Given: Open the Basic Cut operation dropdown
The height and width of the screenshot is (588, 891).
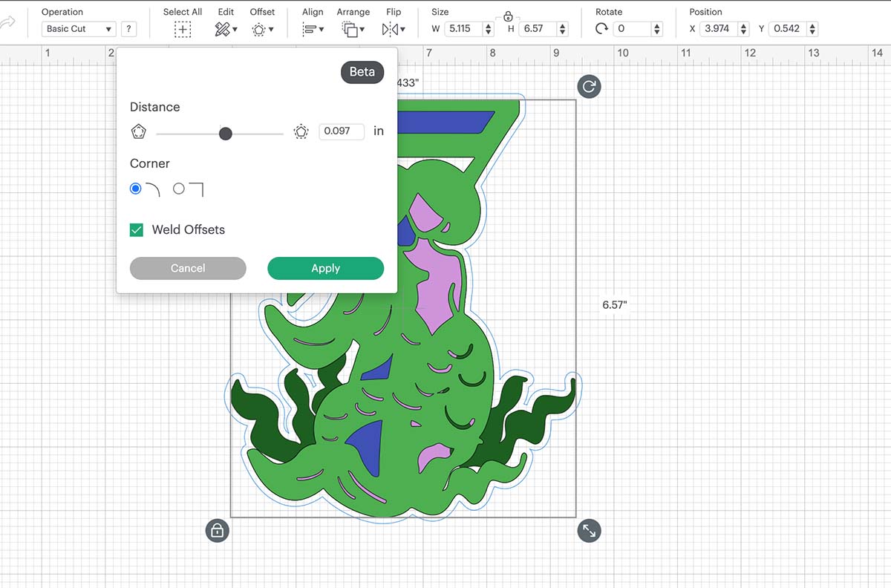Looking at the screenshot, I should 79,29.
